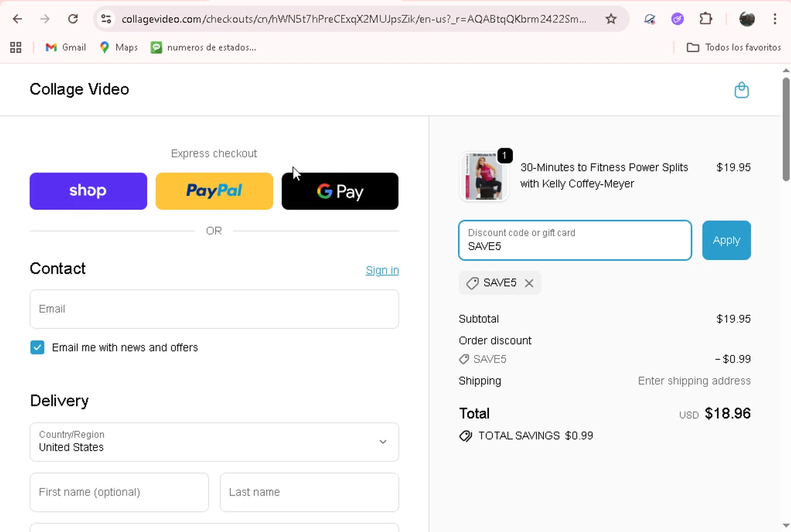Open the apps grid in bookmarks bar
The image size is (791, 532).
click(x=16, y=47)
